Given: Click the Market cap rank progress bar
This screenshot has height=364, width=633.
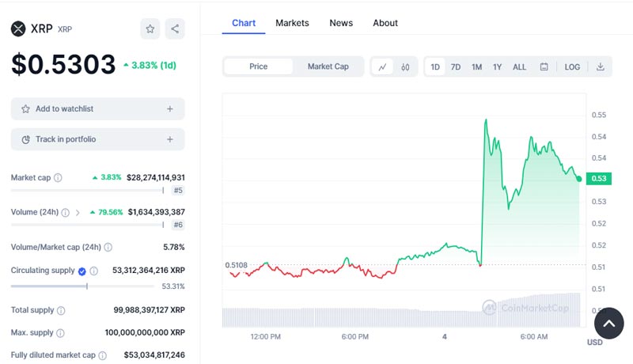Looking at the screenshot, I should 88,191.
